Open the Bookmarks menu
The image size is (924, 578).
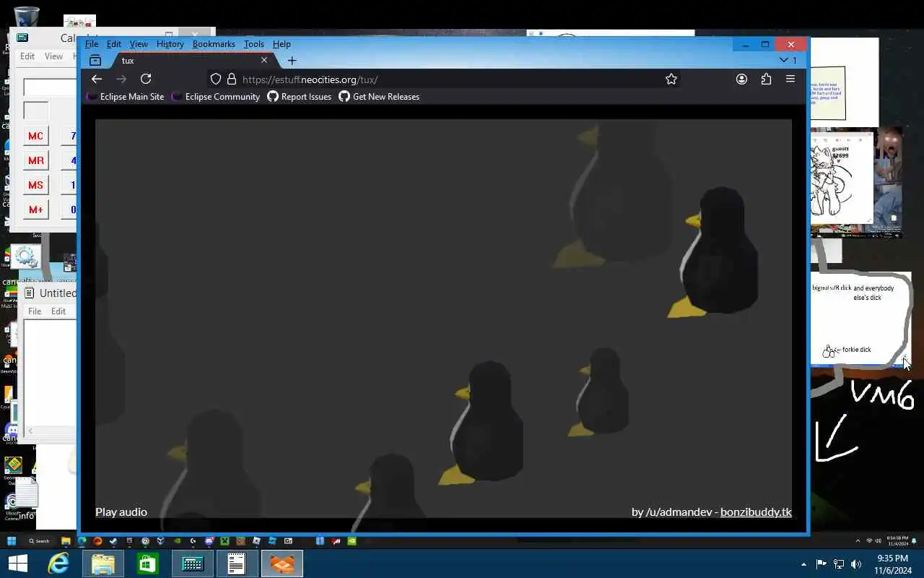[x=214, y=44]
